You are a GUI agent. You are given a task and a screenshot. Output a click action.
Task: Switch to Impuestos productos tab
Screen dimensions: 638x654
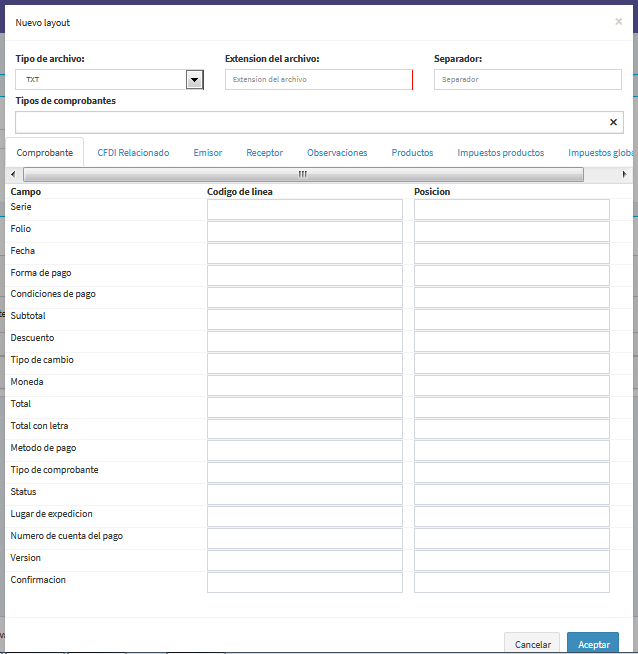pos(500,153)
